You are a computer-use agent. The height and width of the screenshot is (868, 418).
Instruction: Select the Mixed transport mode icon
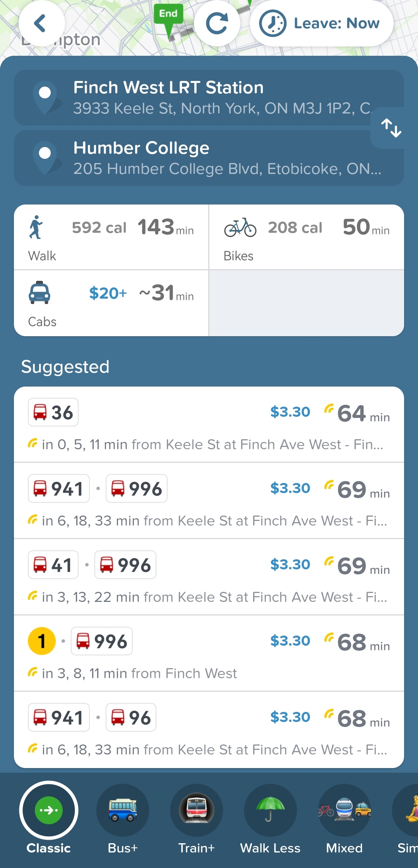pyautogui.click(x=344, y=810)
